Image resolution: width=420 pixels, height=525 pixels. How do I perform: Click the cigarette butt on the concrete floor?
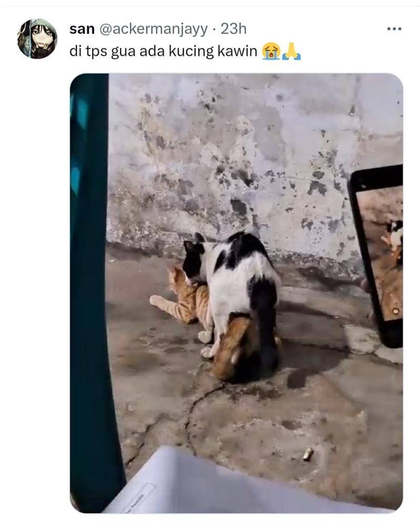tap(308, 454)
